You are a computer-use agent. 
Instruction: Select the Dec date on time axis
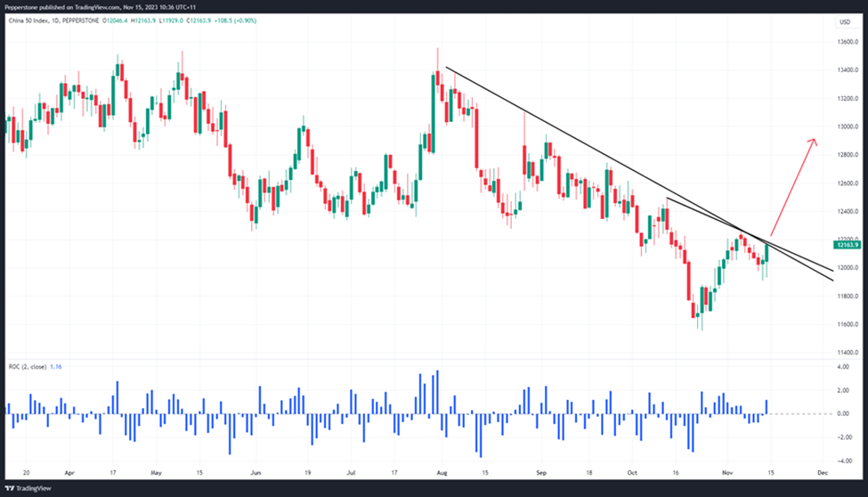coord(823,472)
